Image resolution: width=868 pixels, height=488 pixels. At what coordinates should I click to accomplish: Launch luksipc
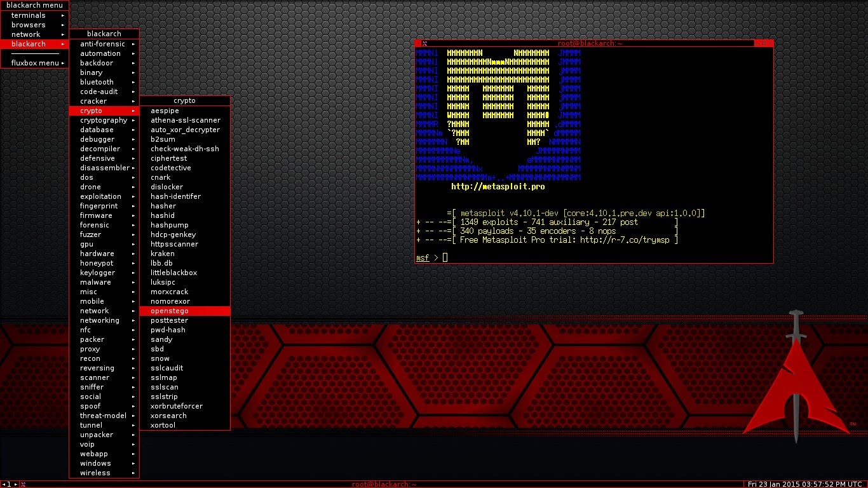185,282
